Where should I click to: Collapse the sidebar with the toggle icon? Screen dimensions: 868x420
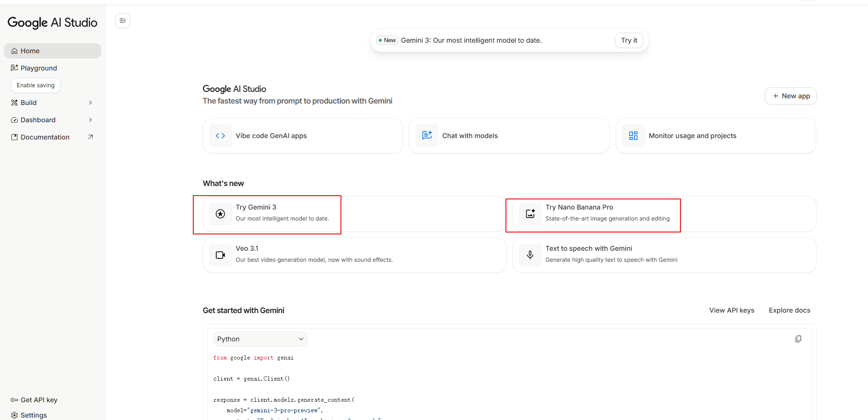123,21
